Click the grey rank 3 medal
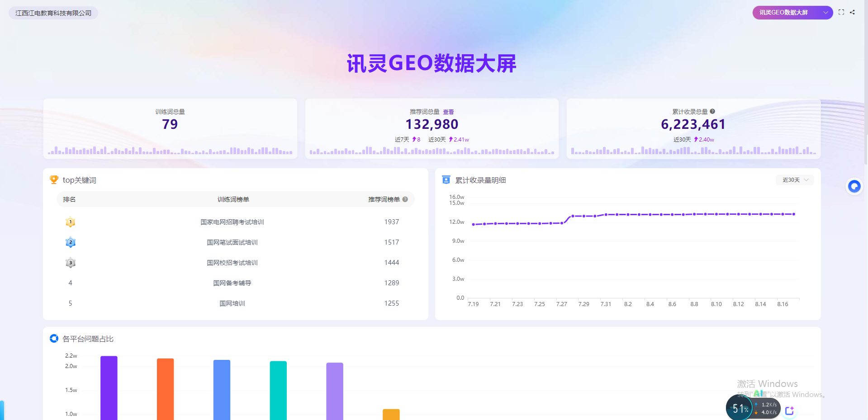Image resolution: width=868 pixels, height=420 pixels. pos(70,263)
